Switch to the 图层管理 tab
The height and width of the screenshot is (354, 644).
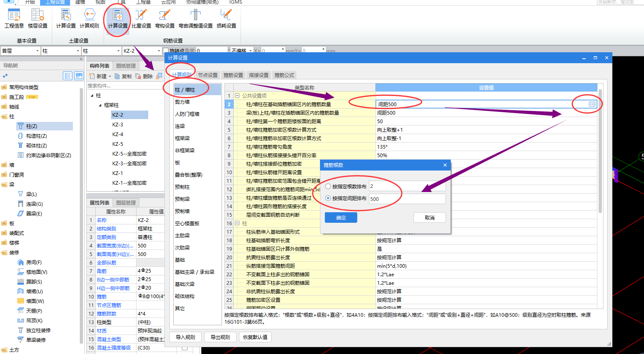[126, 203]
